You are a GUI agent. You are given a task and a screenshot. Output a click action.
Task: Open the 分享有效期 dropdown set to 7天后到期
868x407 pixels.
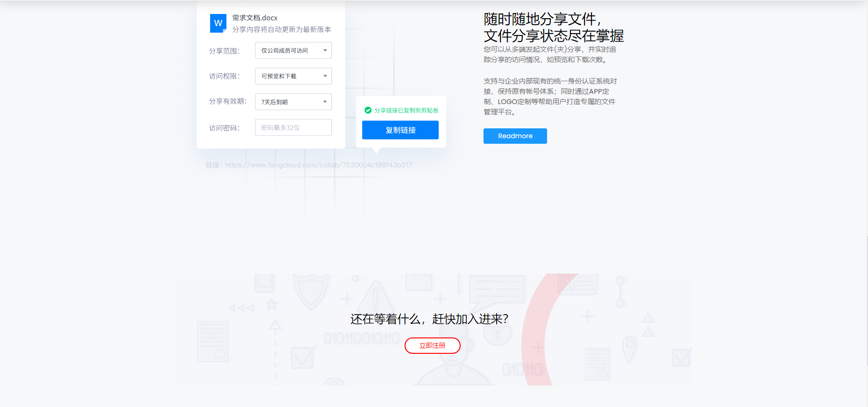(293, 102)
